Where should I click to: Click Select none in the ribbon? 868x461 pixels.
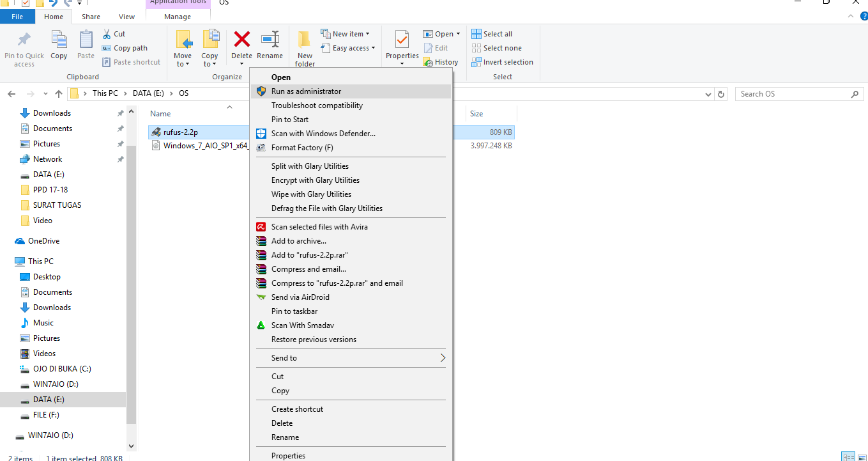pyautogui.click(x=497, y=48)
